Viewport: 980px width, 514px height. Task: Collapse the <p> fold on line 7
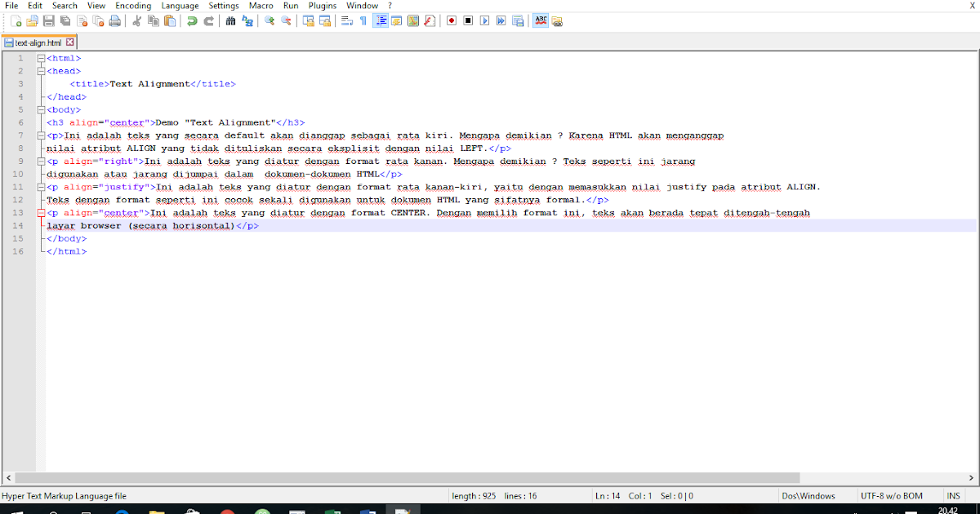tap(41, 135)
